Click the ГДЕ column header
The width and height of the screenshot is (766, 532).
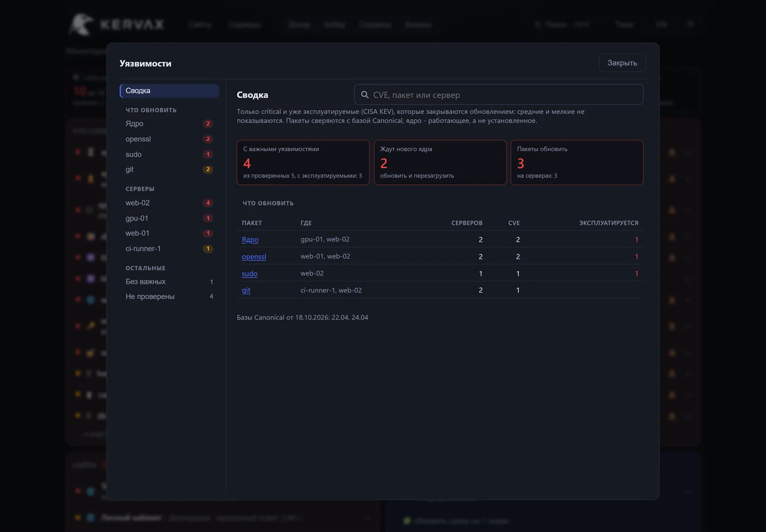306,223
